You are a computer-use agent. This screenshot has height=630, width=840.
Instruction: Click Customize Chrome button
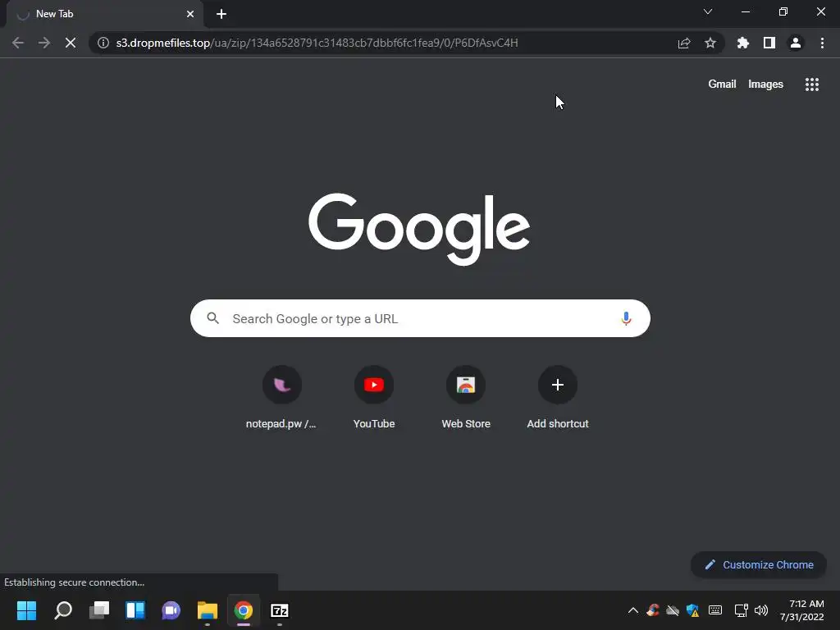tap(759, 564)
